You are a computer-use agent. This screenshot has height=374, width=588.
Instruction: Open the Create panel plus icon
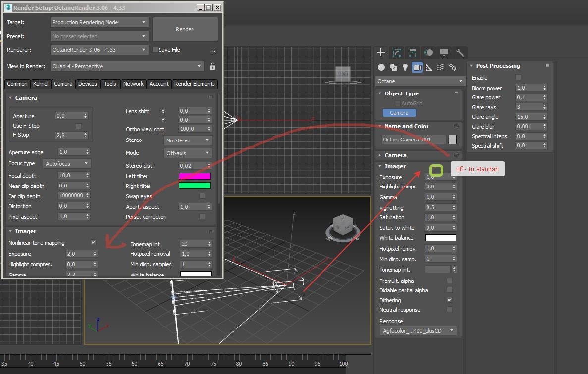[380, 53]
